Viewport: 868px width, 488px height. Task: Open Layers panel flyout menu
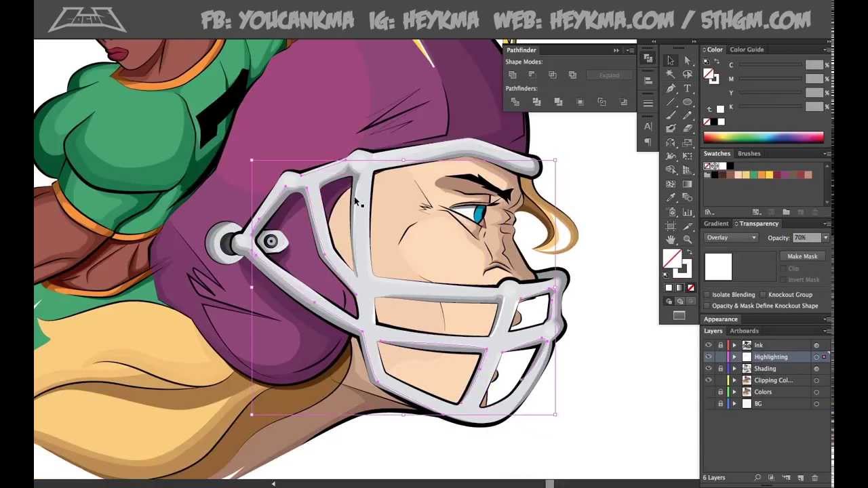(x=827, y=331)
